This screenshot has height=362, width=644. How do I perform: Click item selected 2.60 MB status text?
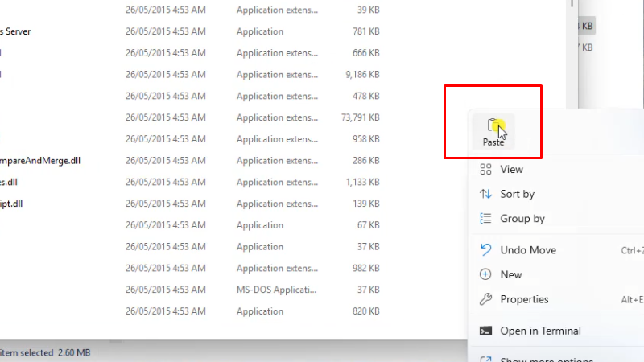tap(45, 352)
